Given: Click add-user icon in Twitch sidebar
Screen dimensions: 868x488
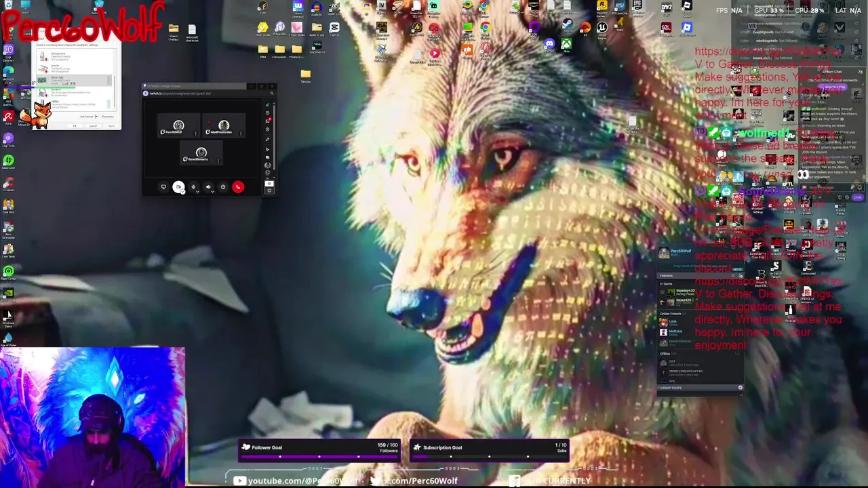Looking at the screenshot, I should tap(267, 148).
